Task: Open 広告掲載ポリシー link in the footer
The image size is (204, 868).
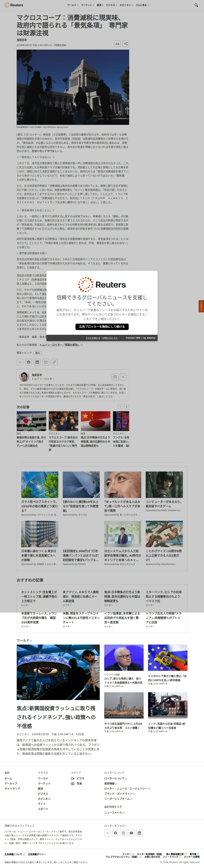Action: point(37,854)
